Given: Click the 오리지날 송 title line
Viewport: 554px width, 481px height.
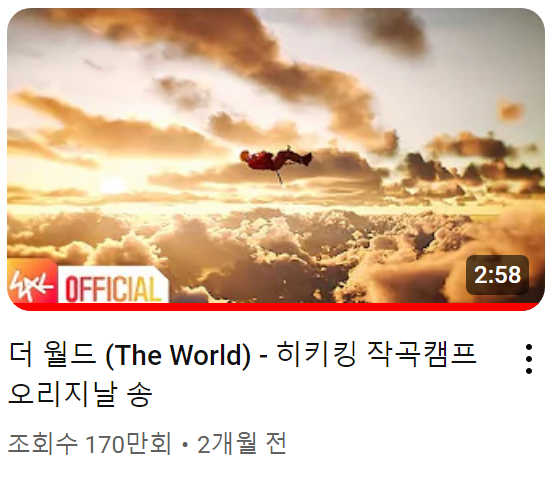Looking at the screenshot, I should (80, 394).
